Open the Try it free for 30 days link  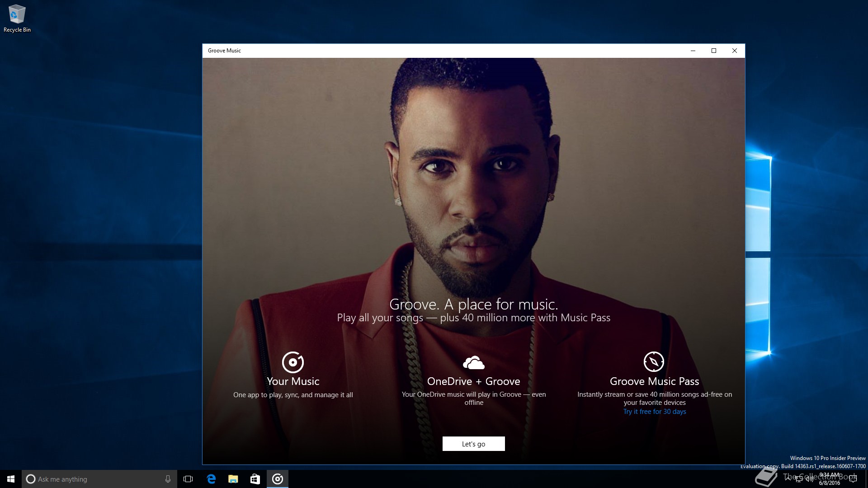pos(655,412)
